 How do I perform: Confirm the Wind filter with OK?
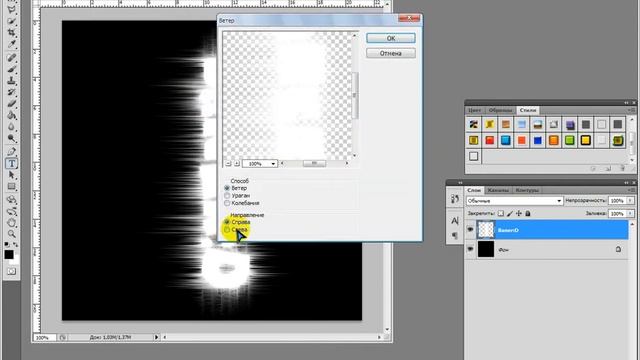tap(391, 38)
